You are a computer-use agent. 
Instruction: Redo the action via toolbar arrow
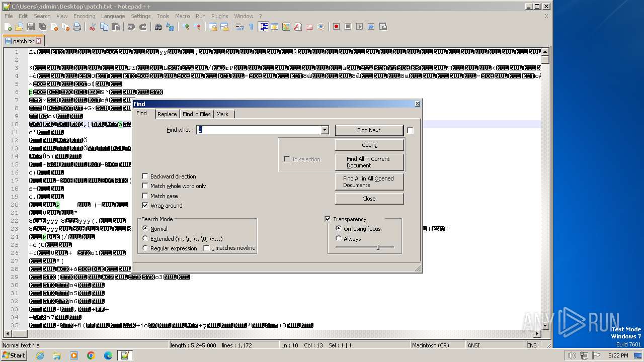pos(143,27)
